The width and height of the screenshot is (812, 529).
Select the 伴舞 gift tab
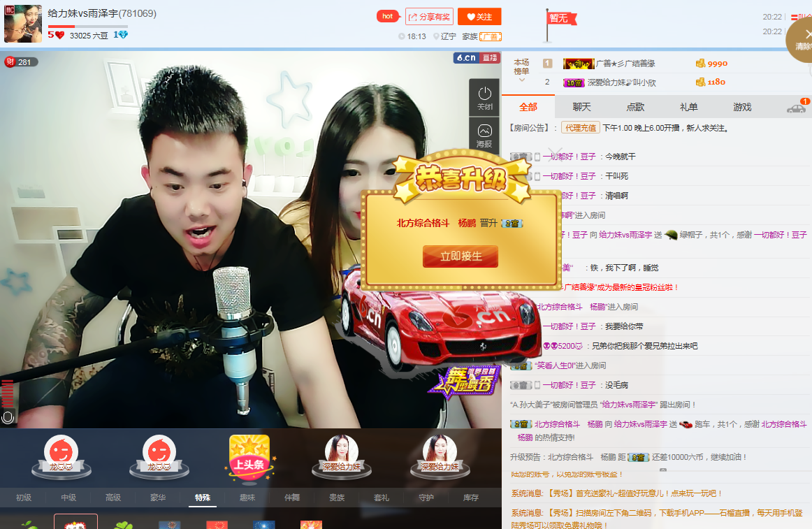(292, 498)
